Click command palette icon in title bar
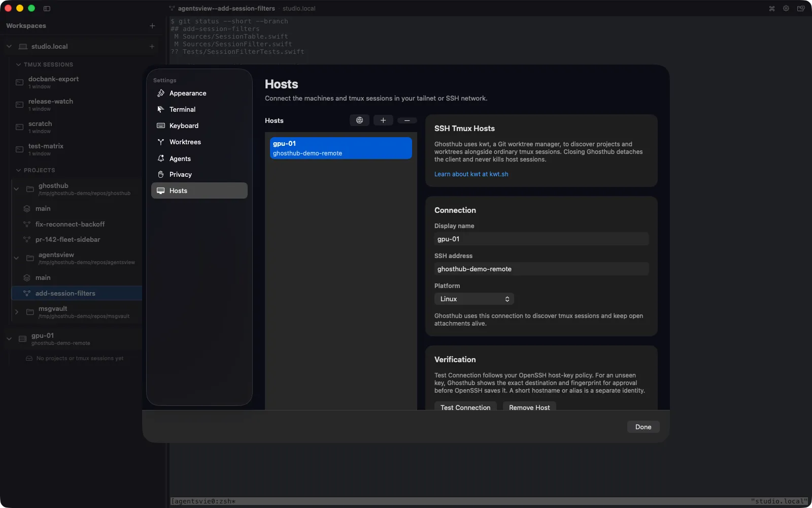This screenshot has height=508, width=812. tap(772, 9)
